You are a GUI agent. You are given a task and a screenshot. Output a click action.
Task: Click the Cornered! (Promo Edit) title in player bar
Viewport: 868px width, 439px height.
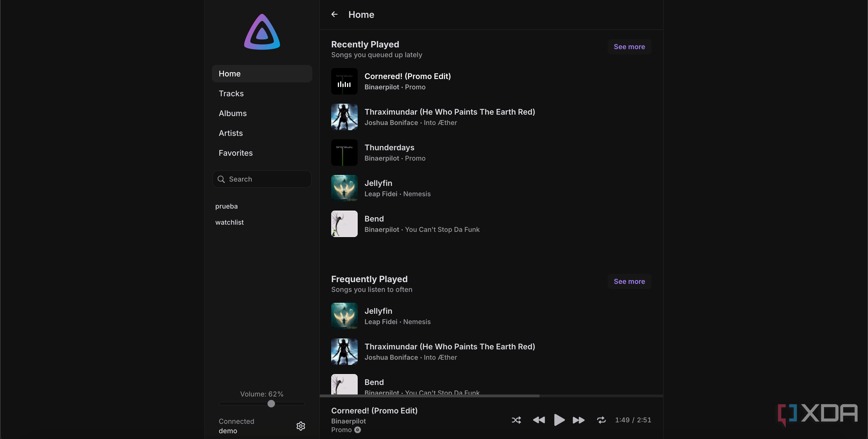click(x=374, y=411)
